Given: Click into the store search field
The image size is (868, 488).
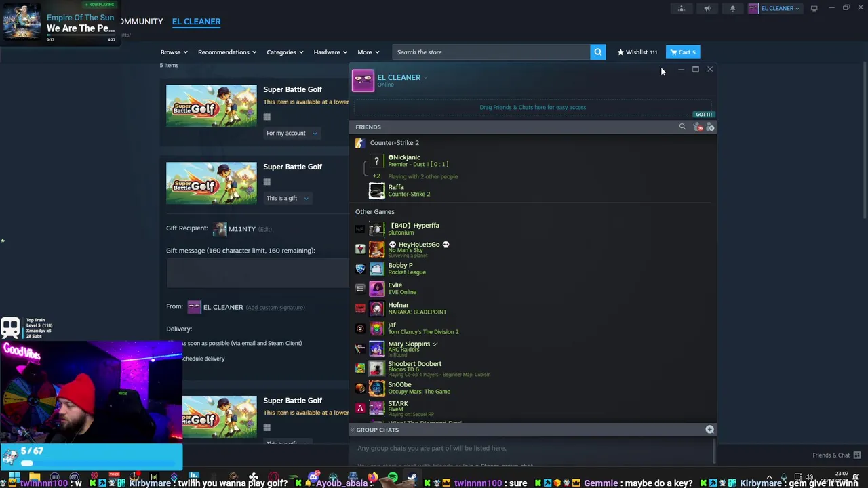Looking at the screenshot, I should pyautogui.click(x=491, y=52).
